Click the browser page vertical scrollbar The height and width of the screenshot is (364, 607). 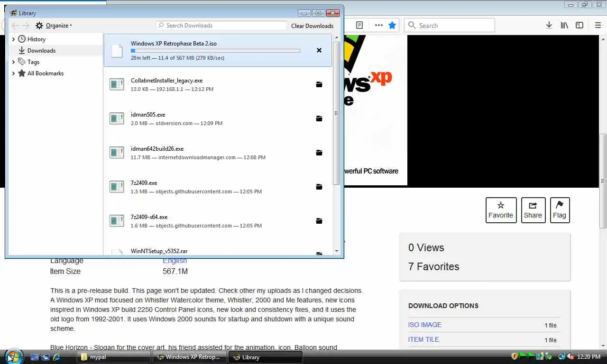pyautogui.click(x=603, y=182)
